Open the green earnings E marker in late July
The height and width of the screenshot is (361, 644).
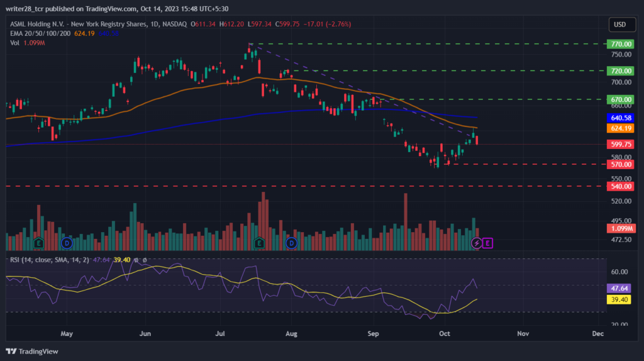coord(259,243)
